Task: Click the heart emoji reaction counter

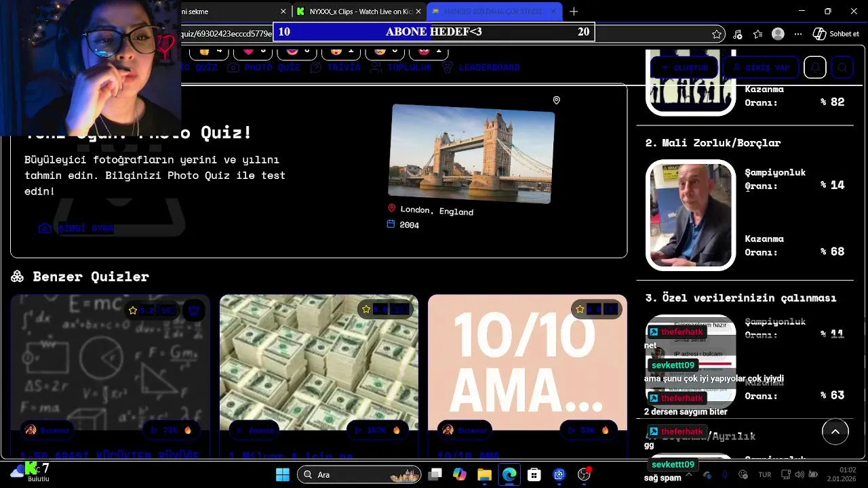Action: (253, 52)
